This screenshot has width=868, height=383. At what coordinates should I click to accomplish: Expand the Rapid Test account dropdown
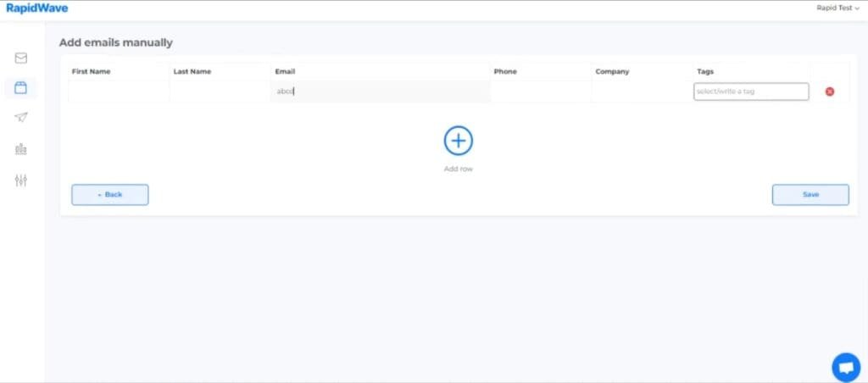click(837, 8)
